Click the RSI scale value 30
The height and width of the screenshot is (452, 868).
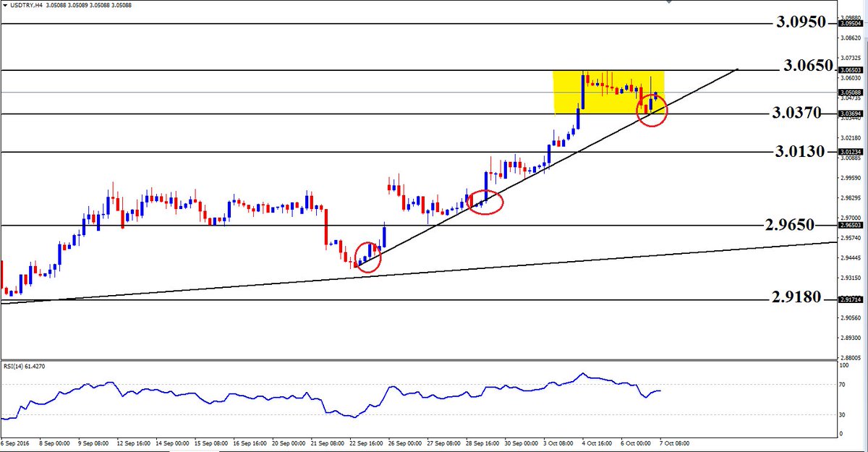[843, 414]
